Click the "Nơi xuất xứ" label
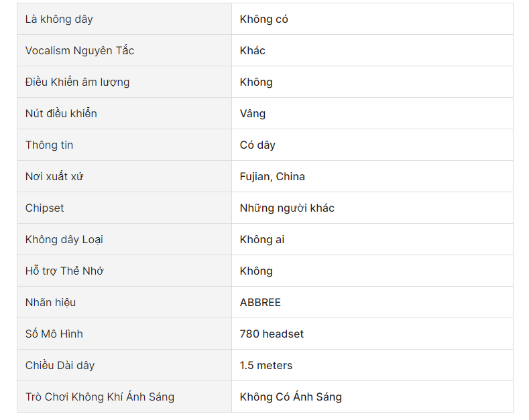This screenshot has height=420, width=529. 54,177
